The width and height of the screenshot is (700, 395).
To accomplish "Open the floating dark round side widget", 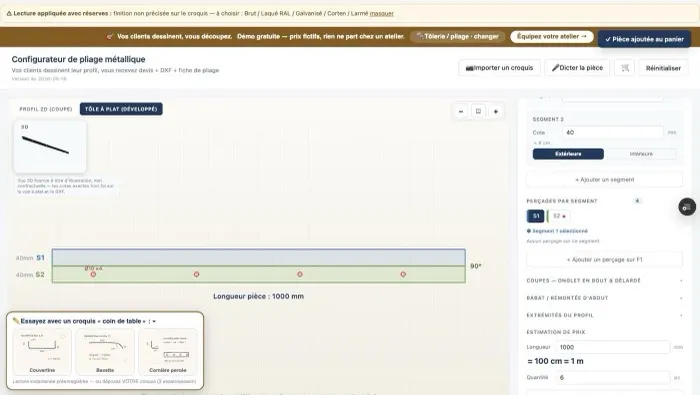I will (x=687, y=207).
